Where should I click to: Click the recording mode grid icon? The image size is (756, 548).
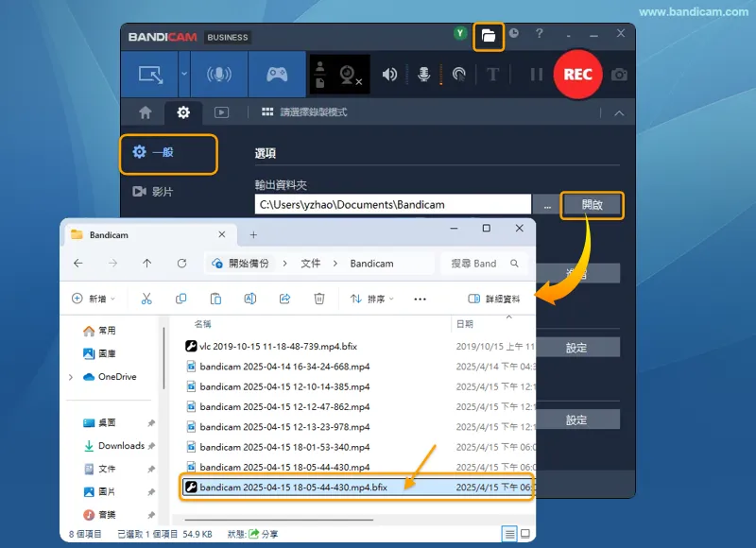click(x=267, y=112)
